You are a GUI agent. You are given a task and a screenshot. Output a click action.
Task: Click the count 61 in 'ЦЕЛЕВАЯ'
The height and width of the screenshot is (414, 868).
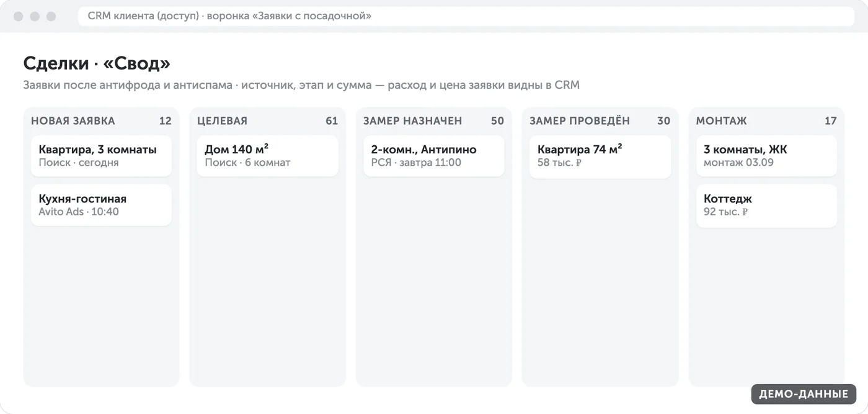point(332,121)
